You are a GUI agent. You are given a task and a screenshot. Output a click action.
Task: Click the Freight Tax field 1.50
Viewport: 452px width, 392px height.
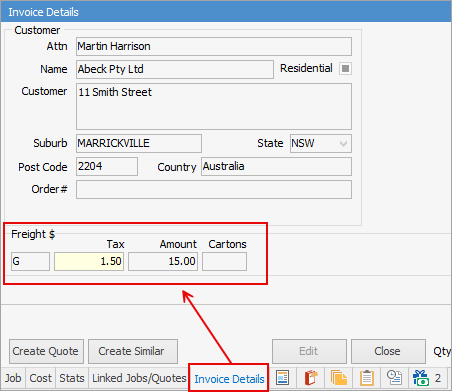pos(89,261)
